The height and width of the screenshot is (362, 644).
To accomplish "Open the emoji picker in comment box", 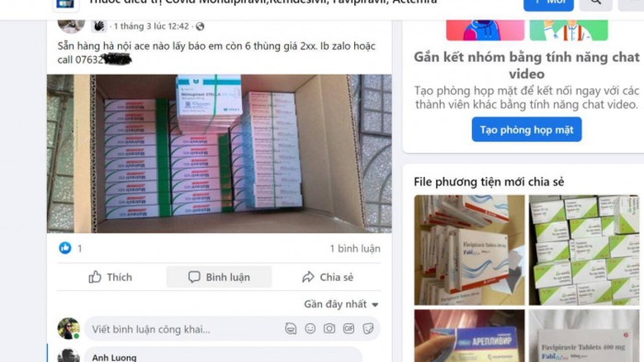I will click(x=310, y=328).
